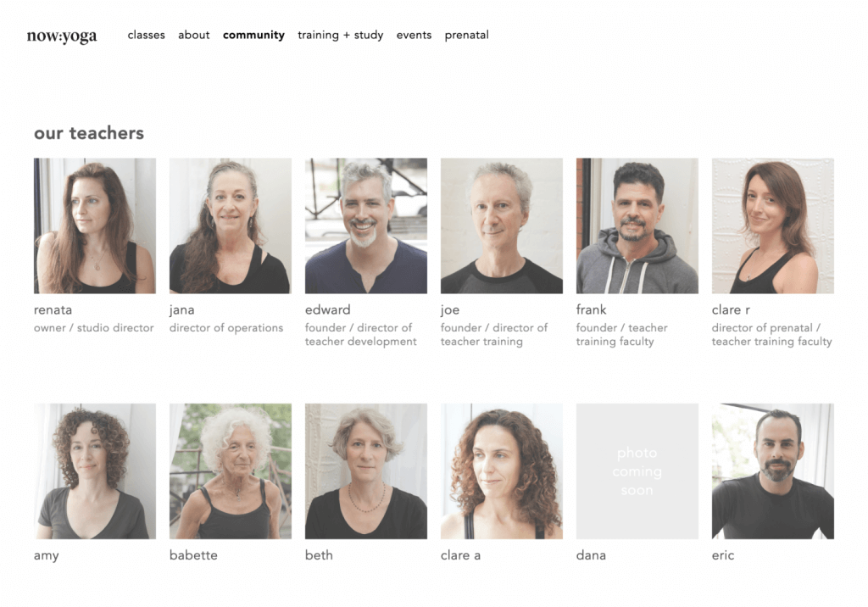Click the edward name text
This screenshot has width=868, height=607.
click(x=328, y=309)
